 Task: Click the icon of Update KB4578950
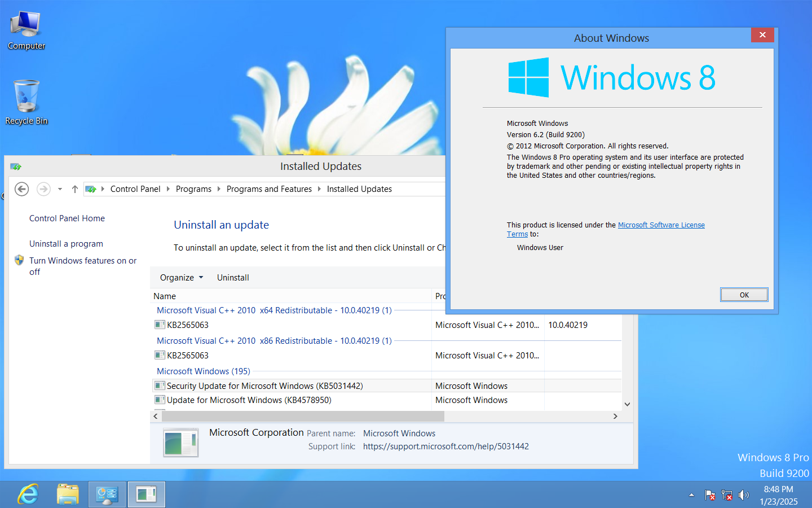pyautogui.click(x=160, y=400)
